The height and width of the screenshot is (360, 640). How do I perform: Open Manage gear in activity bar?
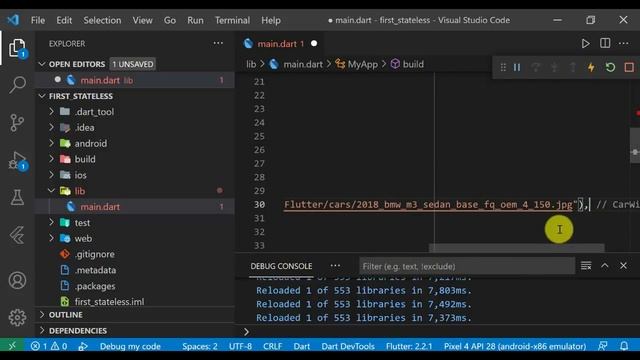coord(17,317)
